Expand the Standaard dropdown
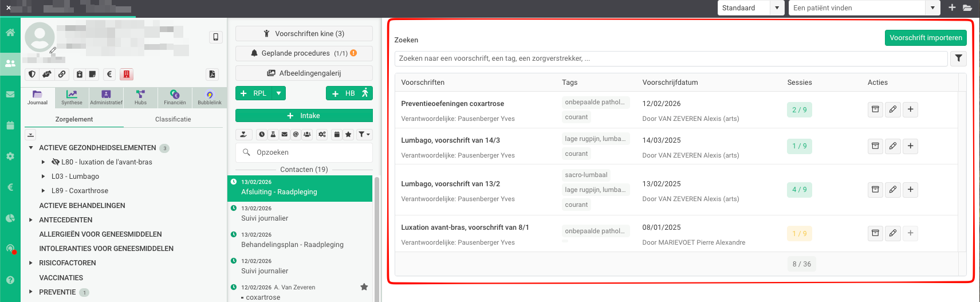 tap(777, 8)
